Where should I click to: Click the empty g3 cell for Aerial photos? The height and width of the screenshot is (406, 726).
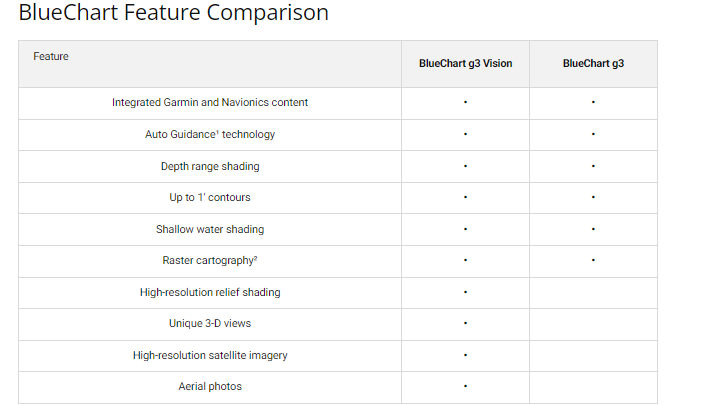point(593,387)
